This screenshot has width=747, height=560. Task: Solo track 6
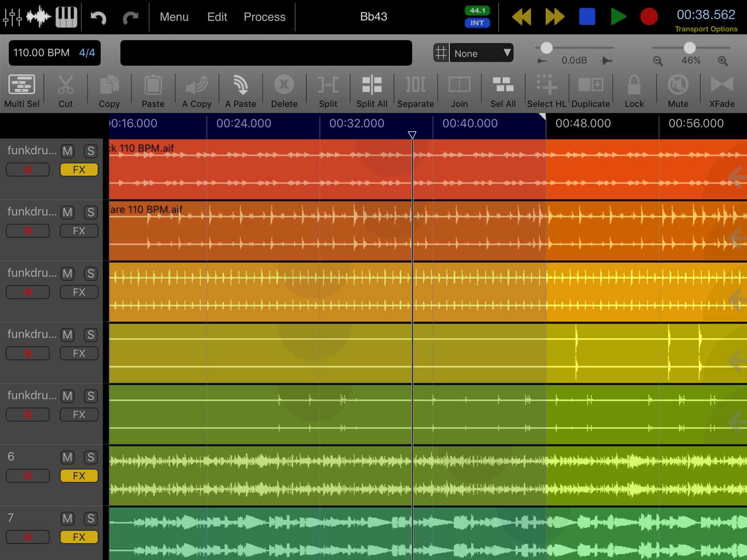point(91,457)
